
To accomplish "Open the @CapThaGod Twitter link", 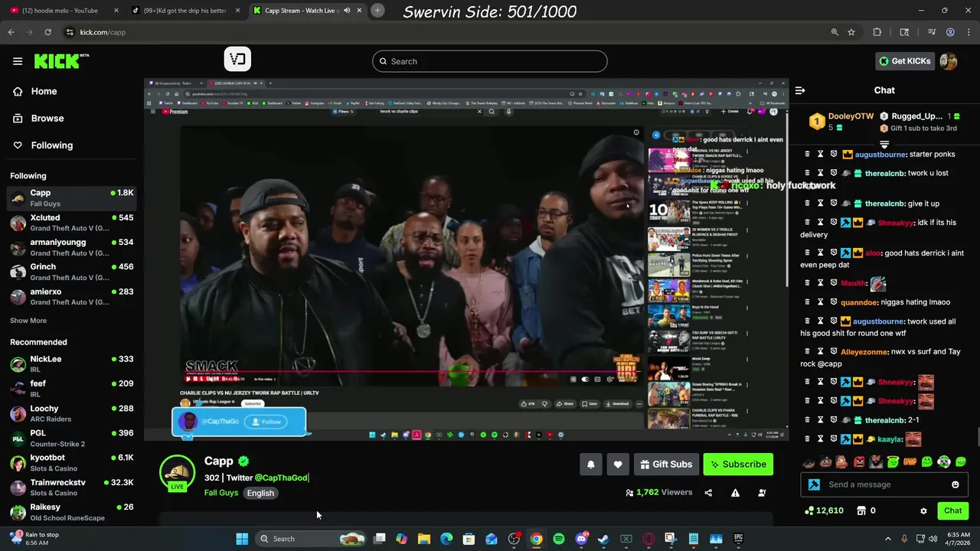I will click(281, 478).
